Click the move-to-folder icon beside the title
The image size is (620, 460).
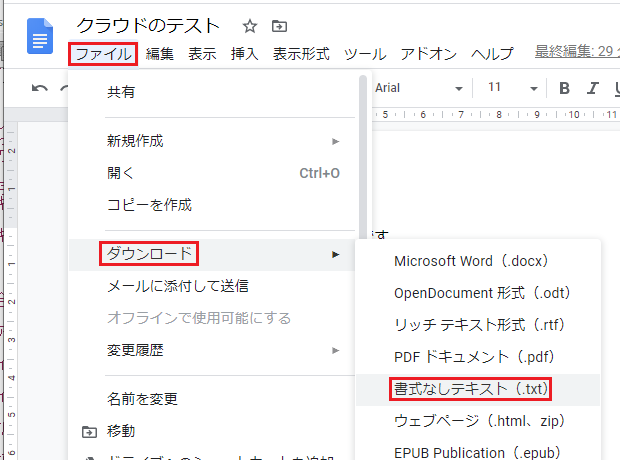[280, 27]
